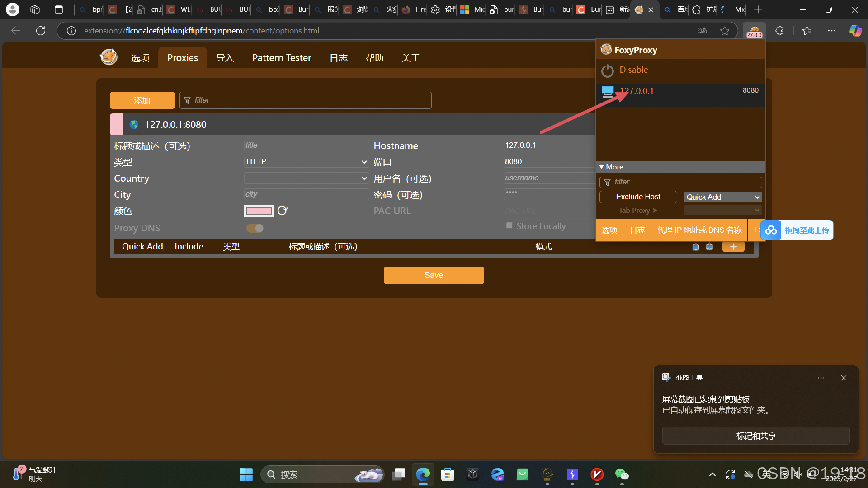868x488 pixels.
Task: Open the Country dropdown
Action: click(306, 178)
